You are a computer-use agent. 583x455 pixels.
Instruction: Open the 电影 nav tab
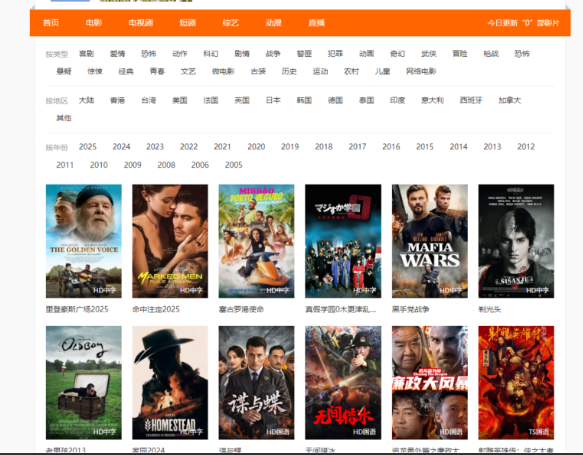click(x=94, y=23)
